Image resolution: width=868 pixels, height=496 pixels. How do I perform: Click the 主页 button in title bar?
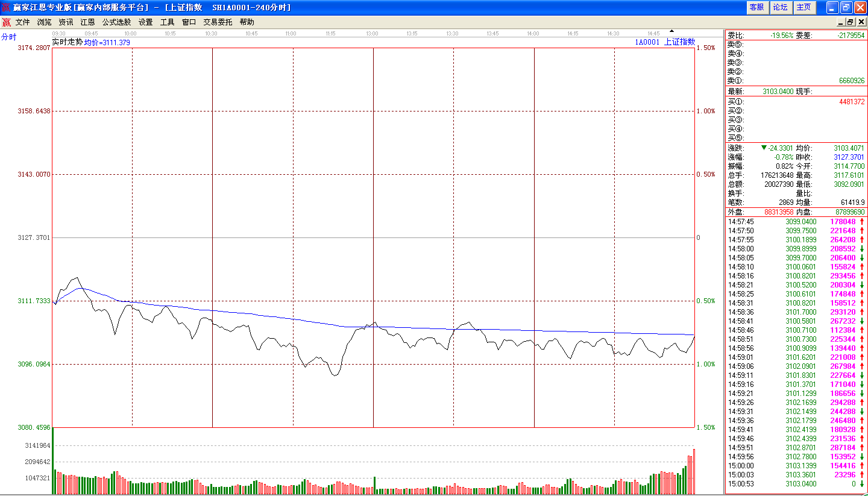tap(804, 7)
